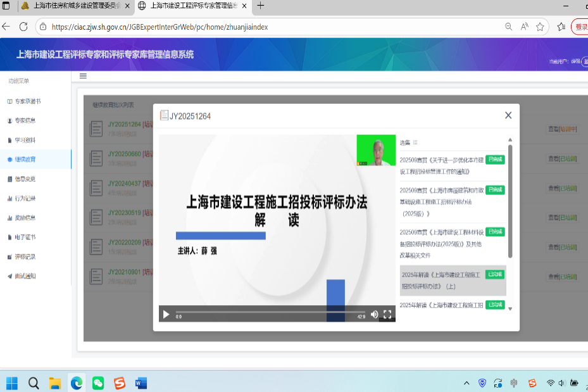
Task: Refresh the browser page
Action: [x=23, y=27]
